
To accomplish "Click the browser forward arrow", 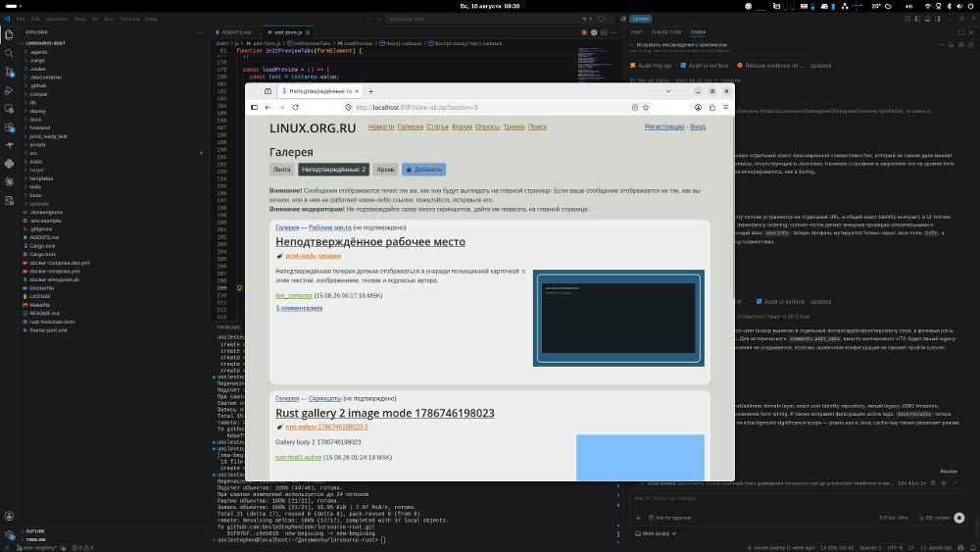I will tap(282, 108).
